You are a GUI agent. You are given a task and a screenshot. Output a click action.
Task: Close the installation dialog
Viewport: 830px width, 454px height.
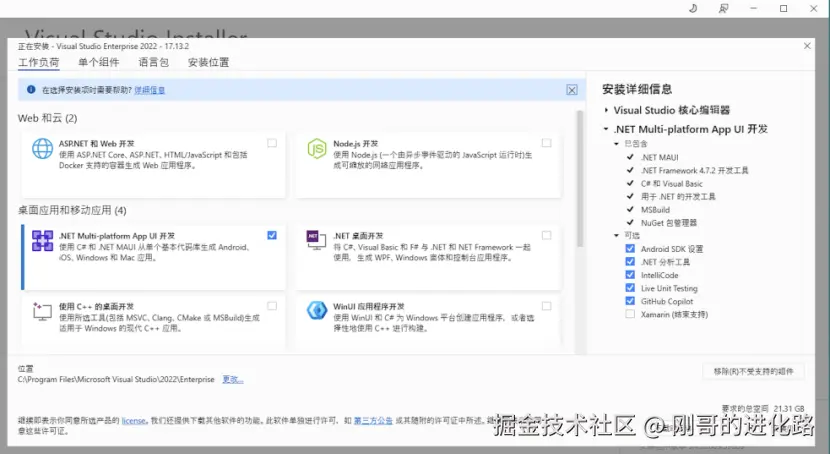coord(807,46)
